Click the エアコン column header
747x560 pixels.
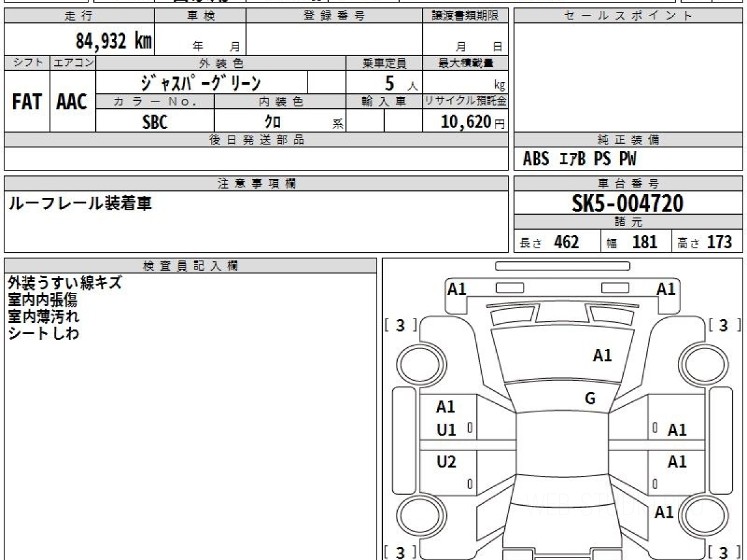click(73, 63)
